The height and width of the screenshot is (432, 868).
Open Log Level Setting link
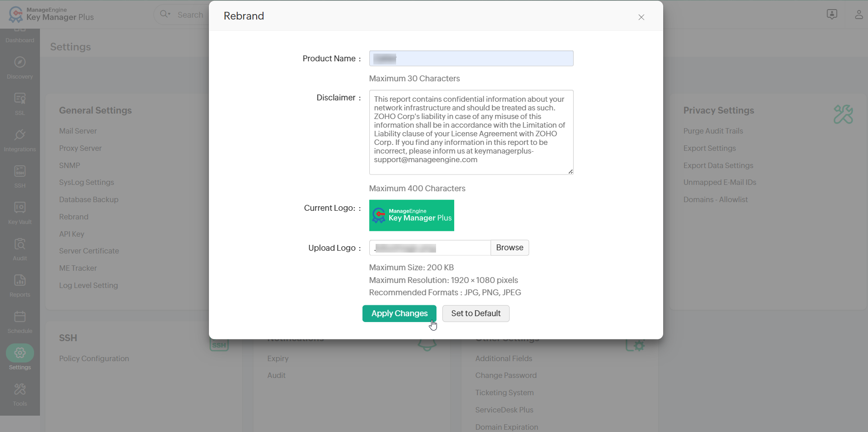[89, 285]
